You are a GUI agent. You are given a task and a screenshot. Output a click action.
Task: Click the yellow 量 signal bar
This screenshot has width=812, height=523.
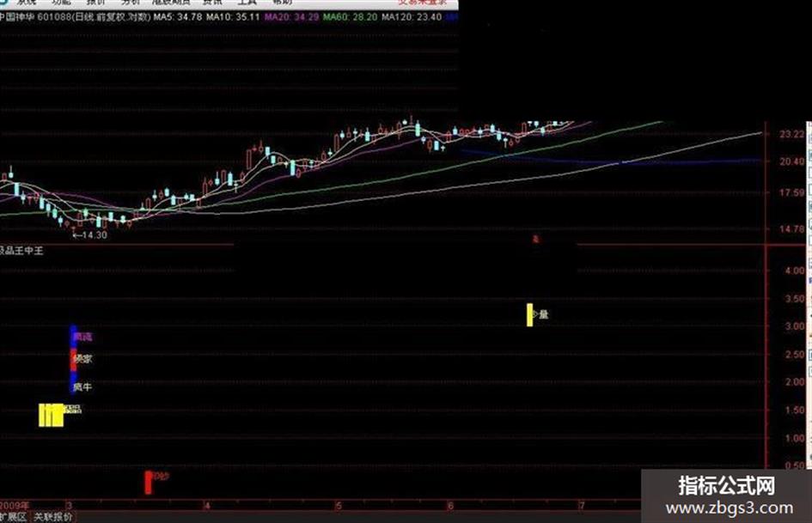(x=530, y=315)
